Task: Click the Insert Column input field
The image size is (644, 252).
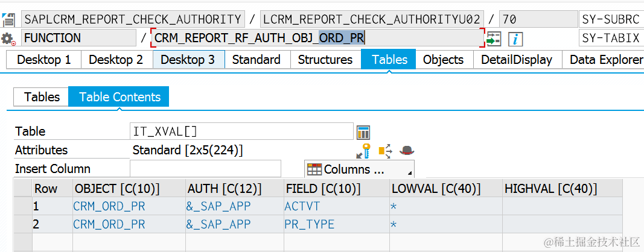Action: [x=205, y=169]
